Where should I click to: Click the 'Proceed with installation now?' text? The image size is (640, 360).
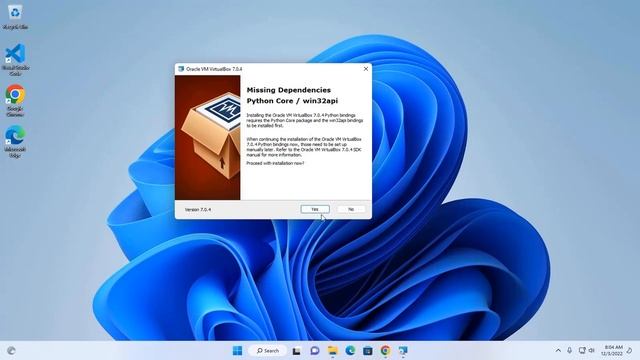[275, 163]
